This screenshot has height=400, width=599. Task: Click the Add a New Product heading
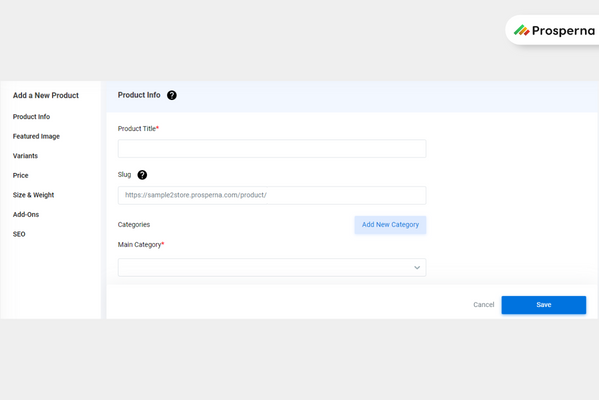46,96
